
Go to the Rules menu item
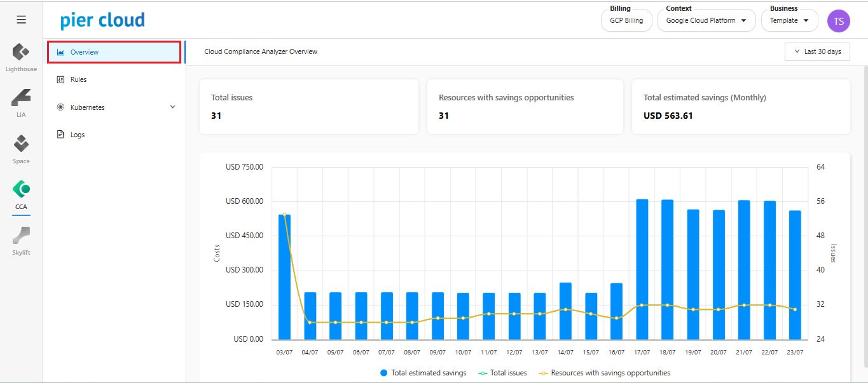pos(78,79)
